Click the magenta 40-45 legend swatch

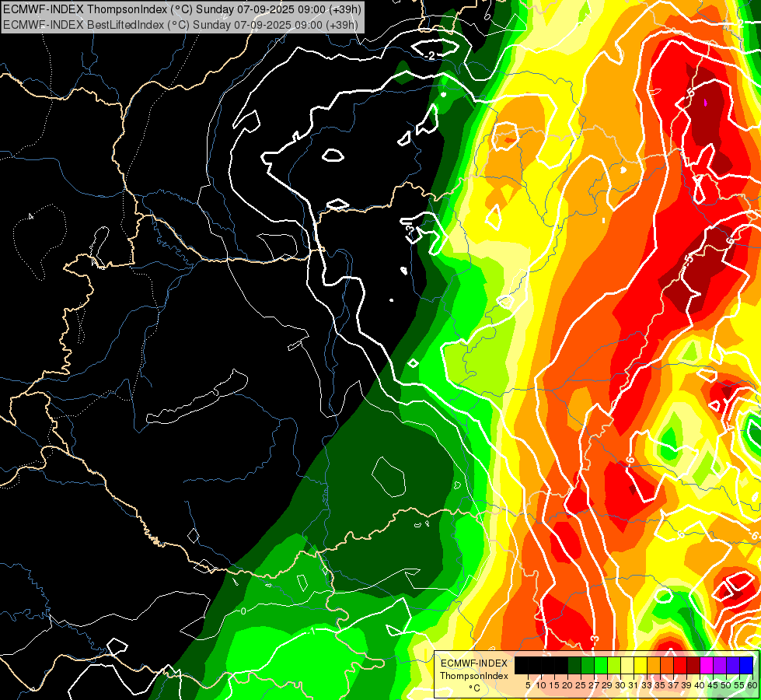(707, 665)
